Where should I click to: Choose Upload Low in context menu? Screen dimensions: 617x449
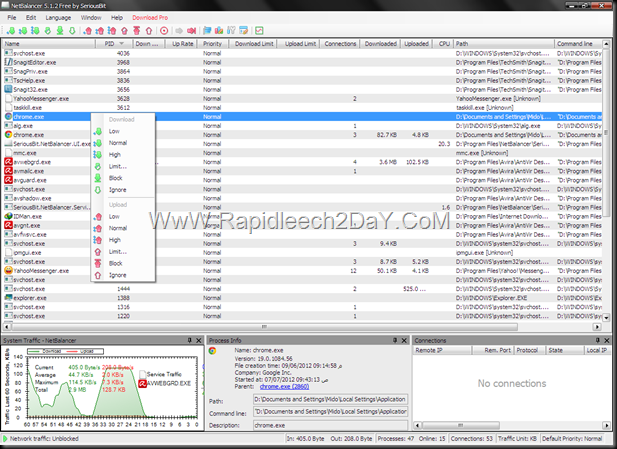click(x=123, y=216)
